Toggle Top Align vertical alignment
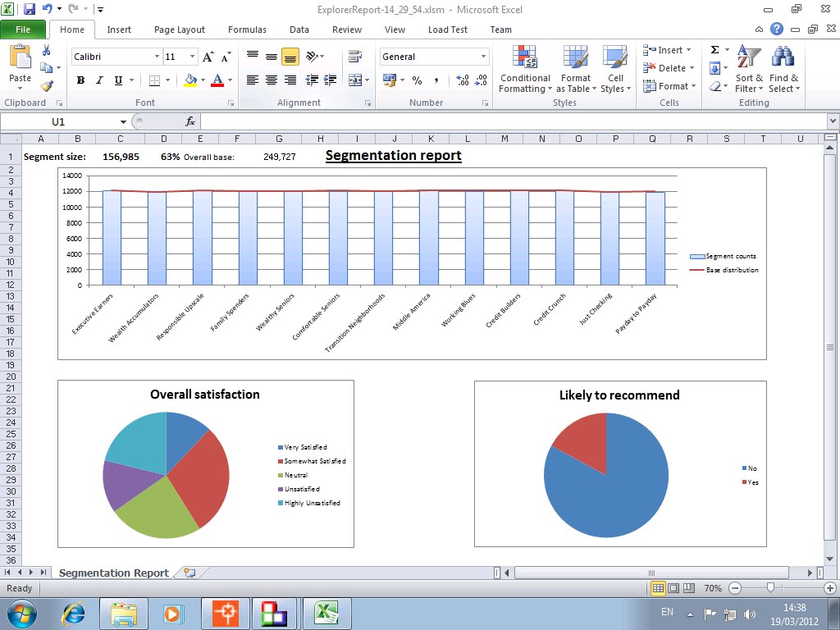Screen dimensions: 840x630 click(x=253, y=57)
